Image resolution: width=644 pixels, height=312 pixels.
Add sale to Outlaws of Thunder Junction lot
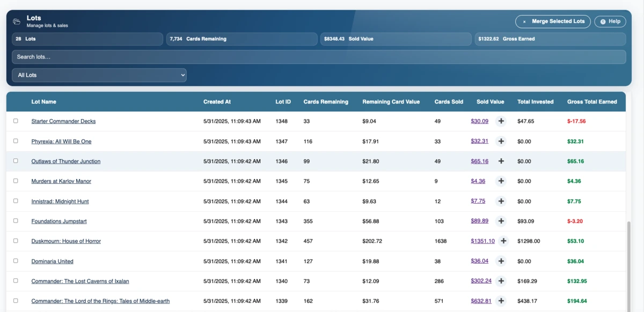point(501,161)
